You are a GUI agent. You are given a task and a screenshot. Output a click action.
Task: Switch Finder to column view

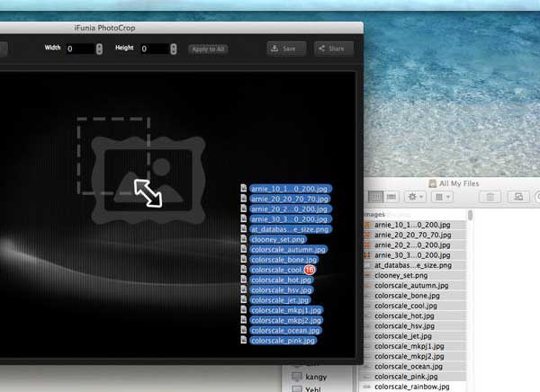[x=375, y=197]
